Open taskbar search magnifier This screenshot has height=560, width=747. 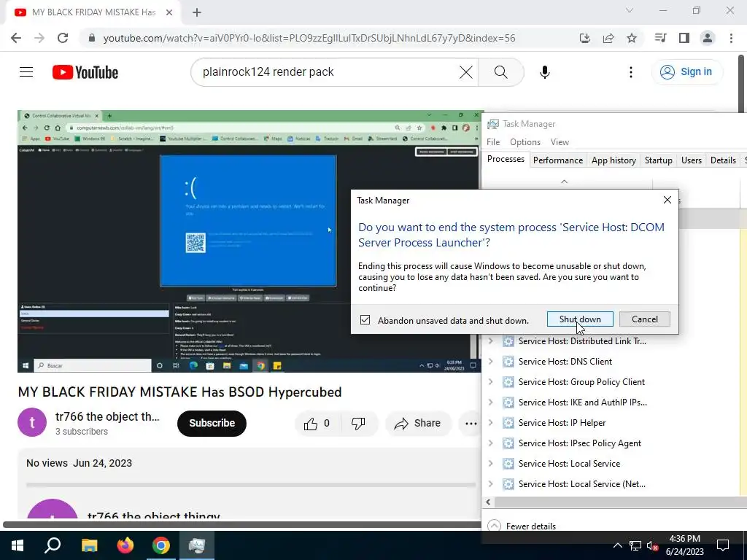[53, 545]
